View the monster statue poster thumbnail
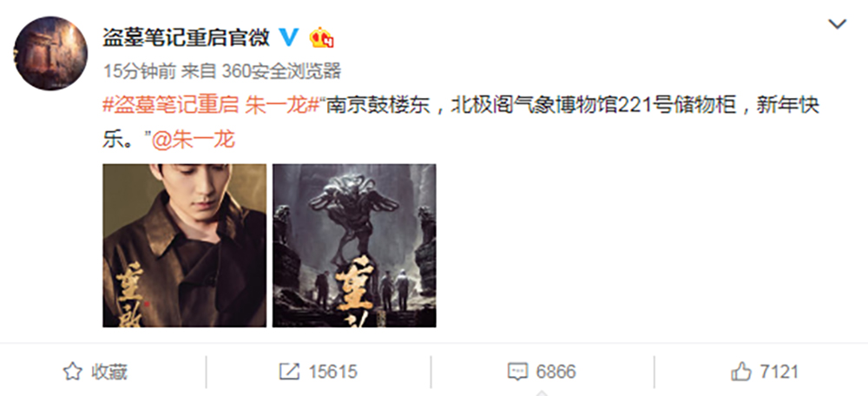The image size is (868, 396). pos(354,246)
